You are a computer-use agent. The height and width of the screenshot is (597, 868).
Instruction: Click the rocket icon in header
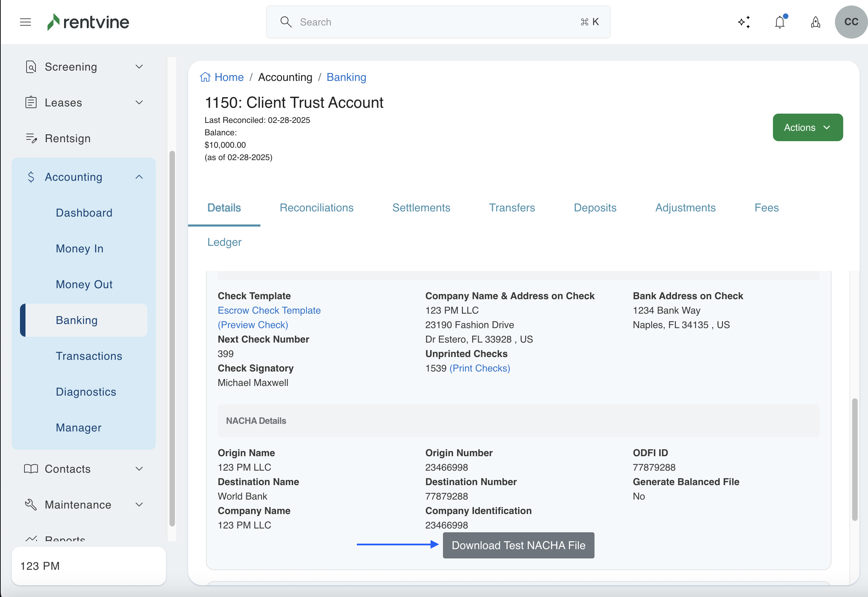(x=815, y=22)
